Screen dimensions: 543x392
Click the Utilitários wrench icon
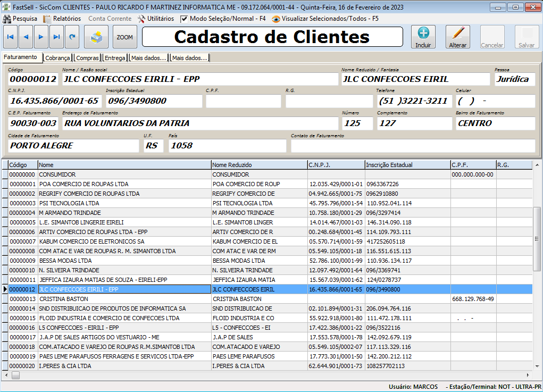[x=142, y=18]
